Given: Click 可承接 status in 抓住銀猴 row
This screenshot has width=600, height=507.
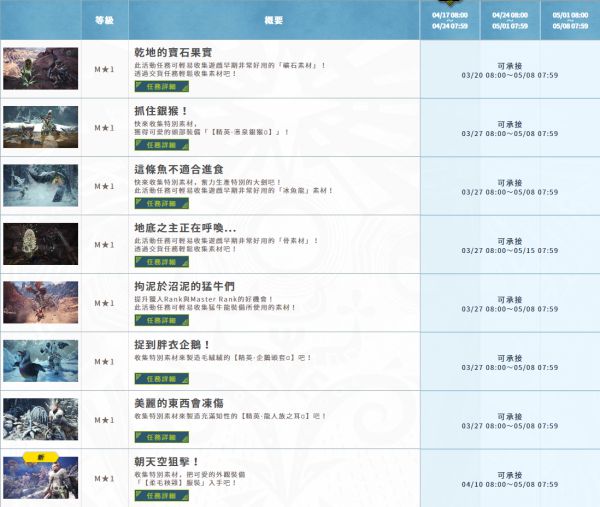Looking at the screenshot, I should (510, 124).
